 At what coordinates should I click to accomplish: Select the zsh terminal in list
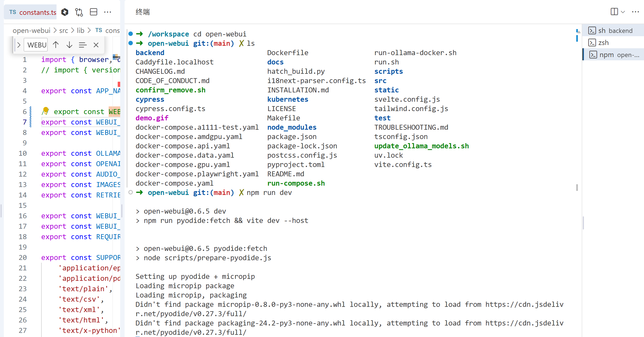click(603, 43)
